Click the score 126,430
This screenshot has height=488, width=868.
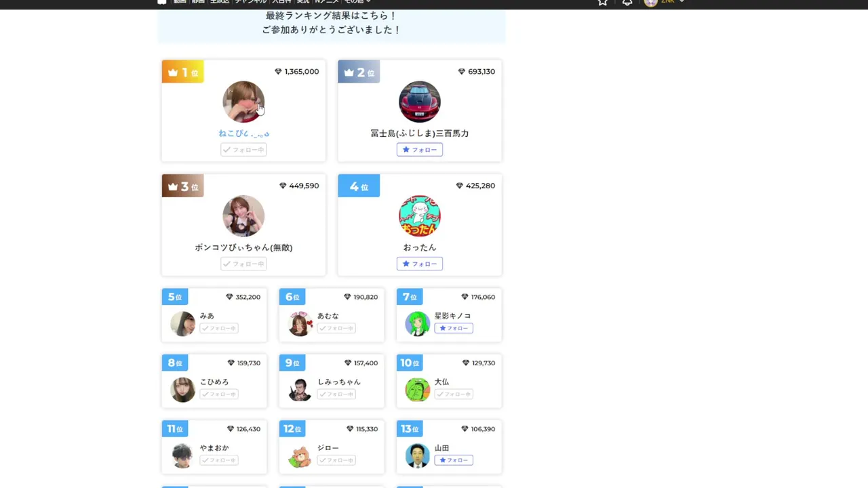click(x=248, y=429)
